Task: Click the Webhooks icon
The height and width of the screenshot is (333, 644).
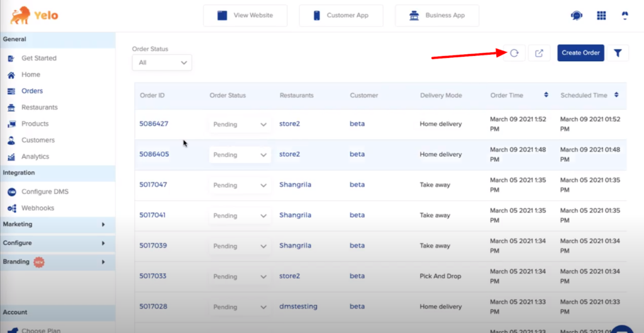Action: pos(11,208)
